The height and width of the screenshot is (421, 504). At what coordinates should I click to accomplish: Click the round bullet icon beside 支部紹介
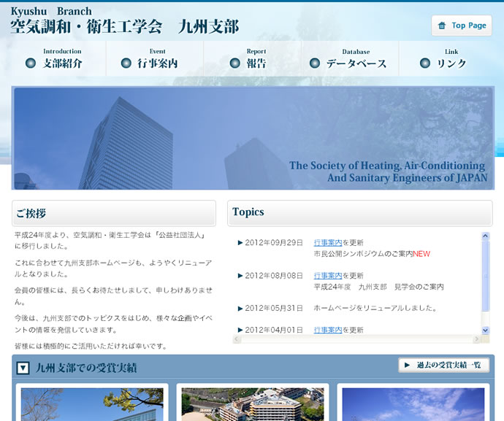[31, 63]
